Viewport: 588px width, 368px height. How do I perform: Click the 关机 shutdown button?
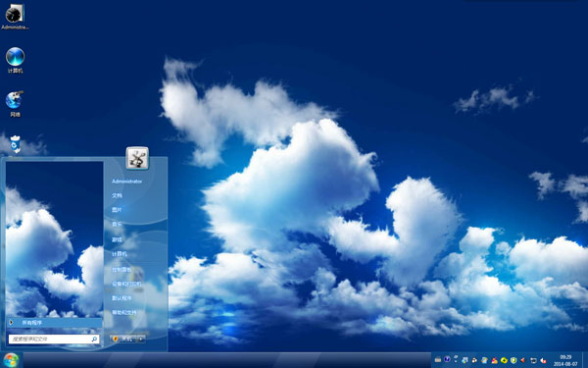coord(123,339)
